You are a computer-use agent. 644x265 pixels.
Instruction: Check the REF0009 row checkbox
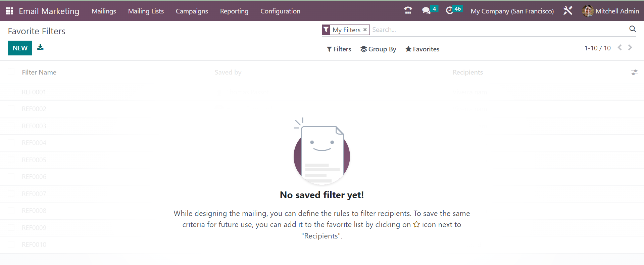click(11, 227)
